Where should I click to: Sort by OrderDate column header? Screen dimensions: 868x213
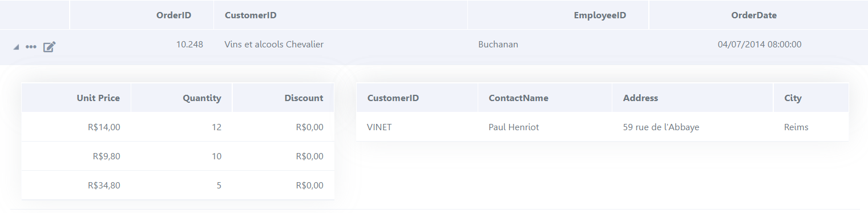[x=754, y=15]
